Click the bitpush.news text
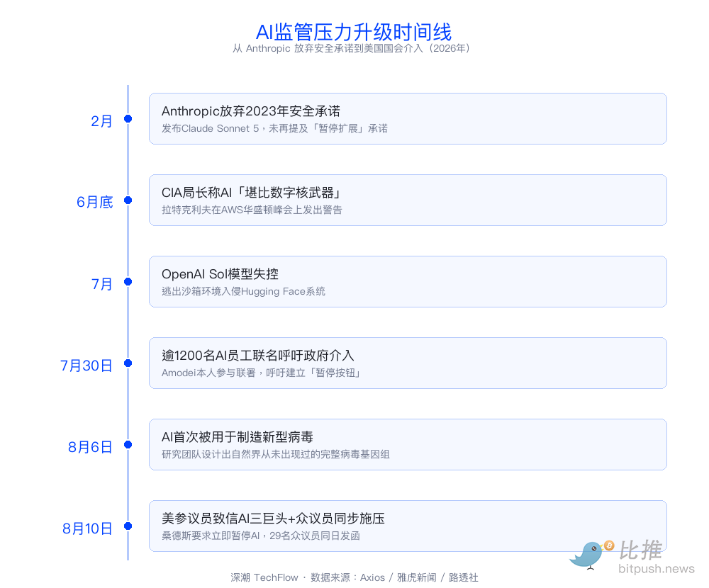The image size is (709, 588). tap(657, 569)
